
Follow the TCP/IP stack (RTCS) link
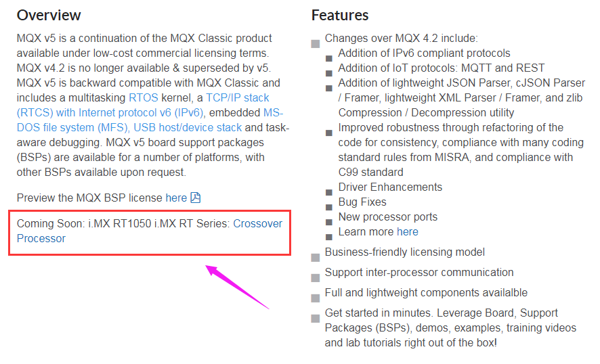pos(143,105)
